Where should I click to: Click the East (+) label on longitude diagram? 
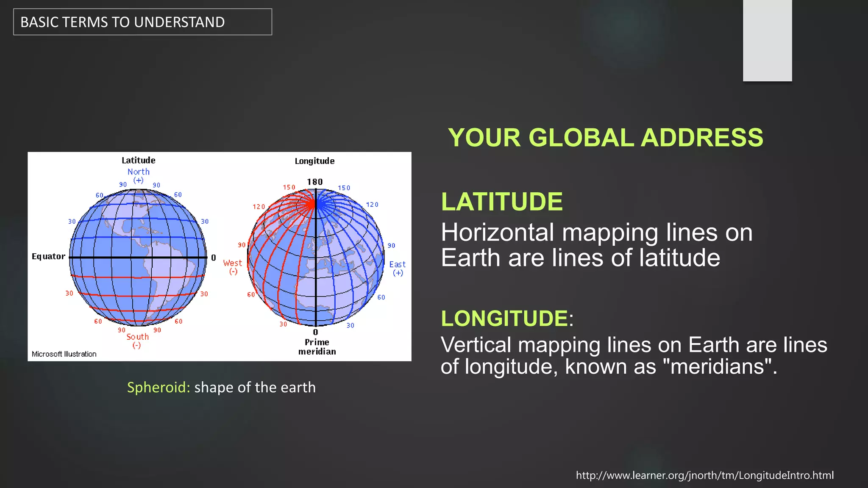398,268
